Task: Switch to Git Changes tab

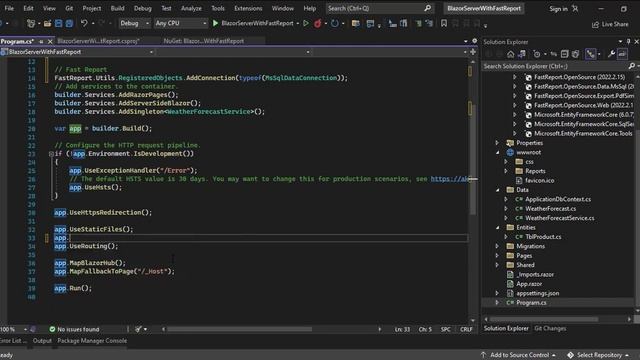Action: 550,329
